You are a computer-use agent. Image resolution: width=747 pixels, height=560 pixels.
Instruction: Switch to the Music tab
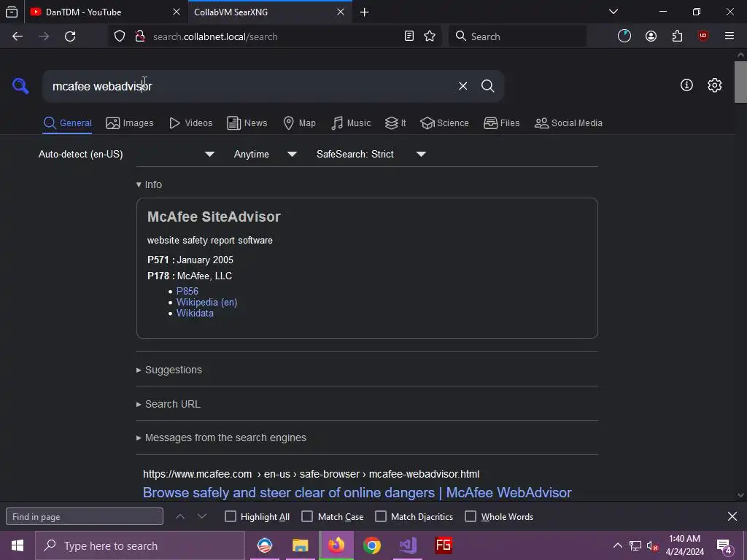351,123
